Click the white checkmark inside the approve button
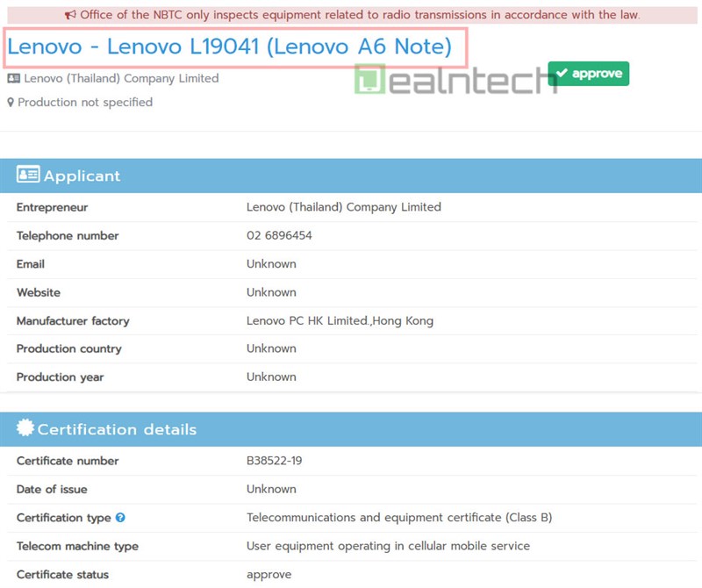This screenshot has width=702, height=588. tap(562, 74)
